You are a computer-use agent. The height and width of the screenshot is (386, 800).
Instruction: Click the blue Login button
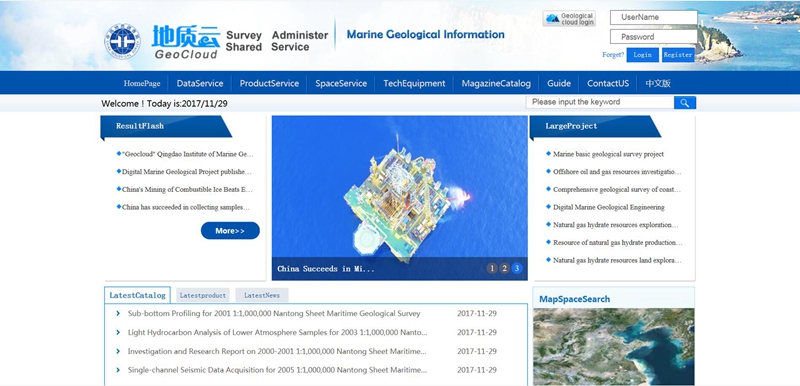point(642,55)
